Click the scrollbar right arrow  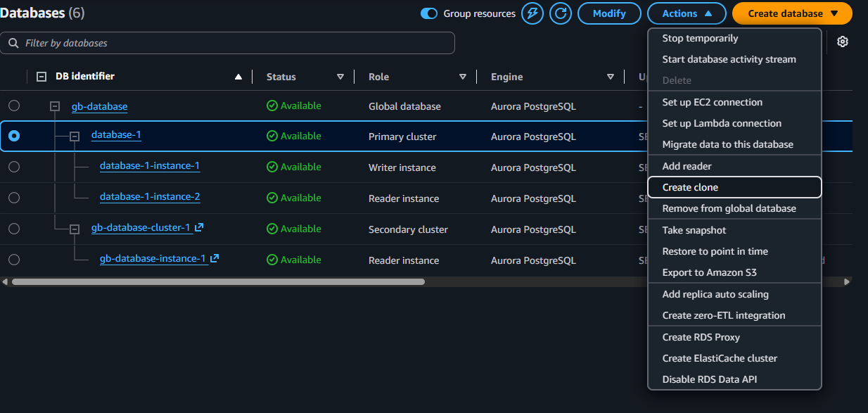[x=847, y=281]
